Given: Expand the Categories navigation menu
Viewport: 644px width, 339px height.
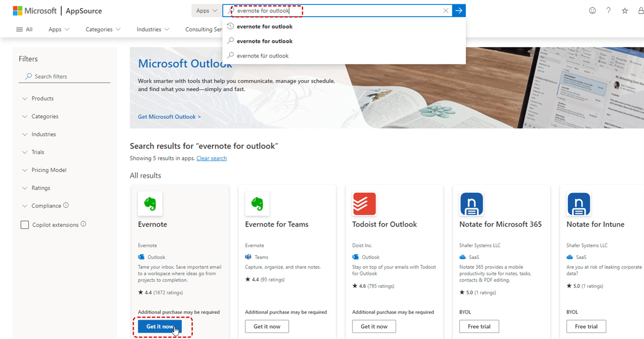Looking at the screenshot, I should [x=103, y=30].
